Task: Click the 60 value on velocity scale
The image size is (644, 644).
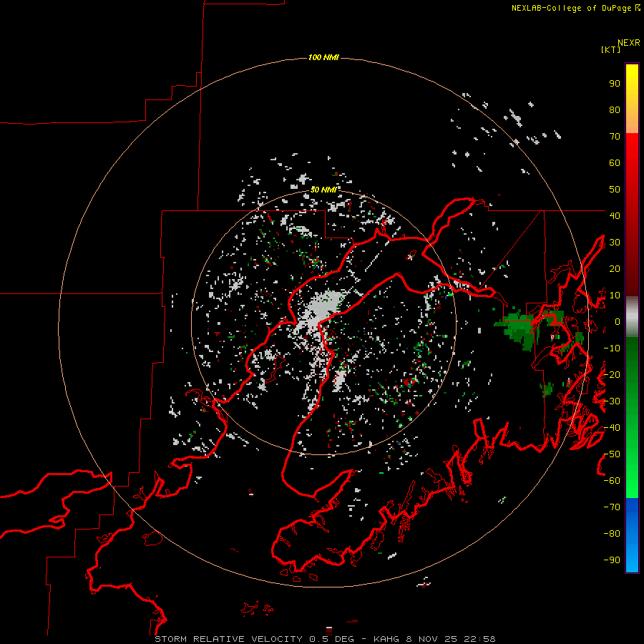Action: tap(615, 163)
